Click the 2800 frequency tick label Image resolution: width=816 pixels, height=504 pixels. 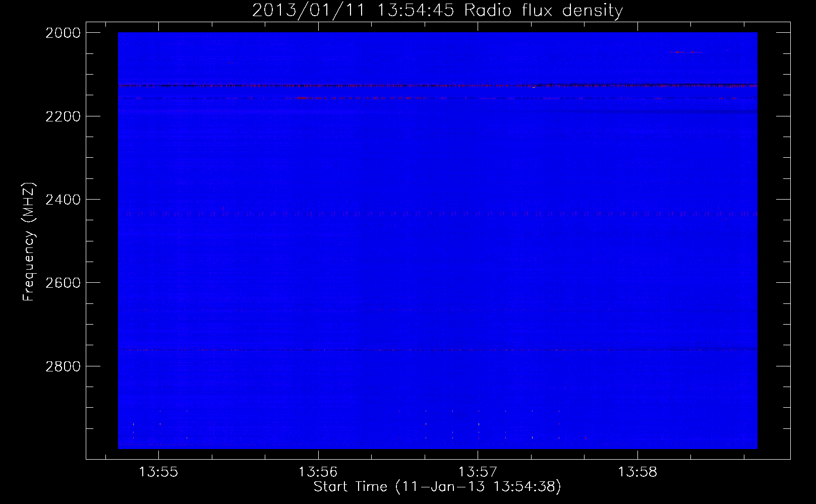pyautogui.click(x=63, y=366)
